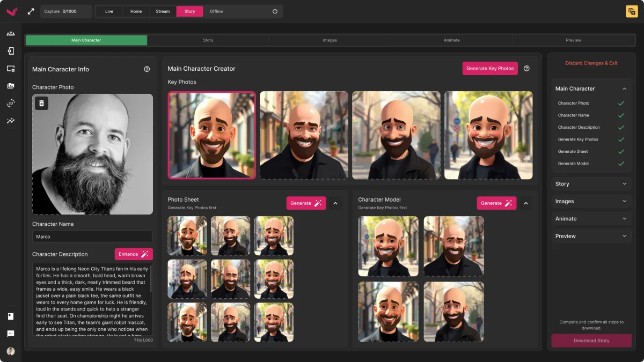Click the green check next to Character Photo
The image size is (644, 362).
pos(621,103)
